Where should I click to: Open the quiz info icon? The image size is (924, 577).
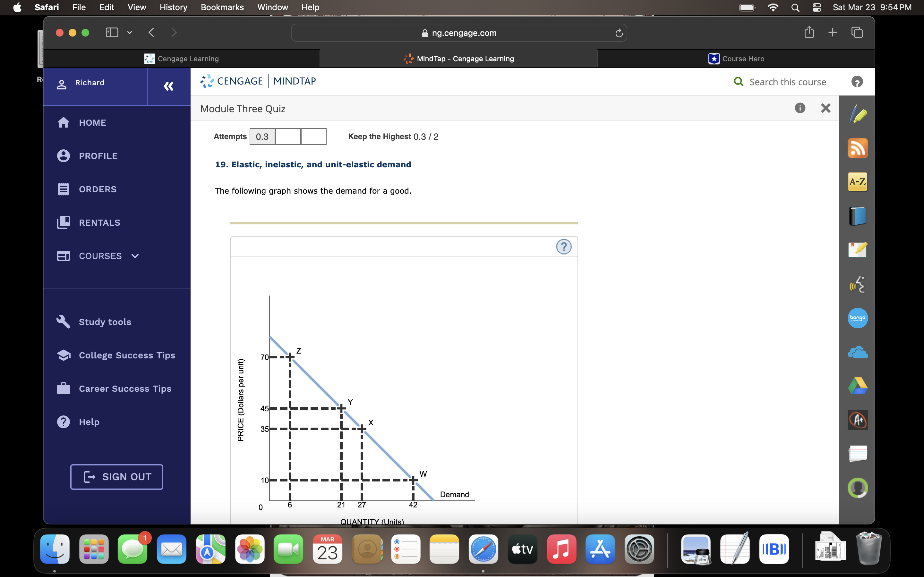click(800, 108)
